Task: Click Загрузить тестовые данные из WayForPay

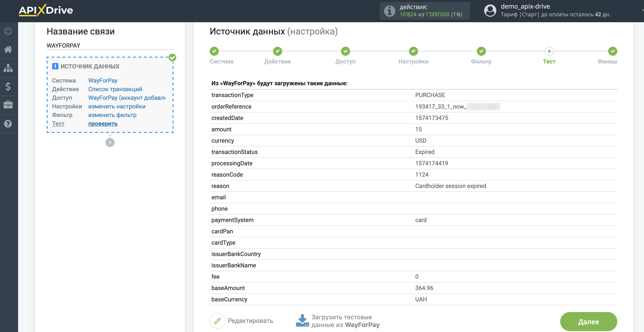Action: coord(345,321)
